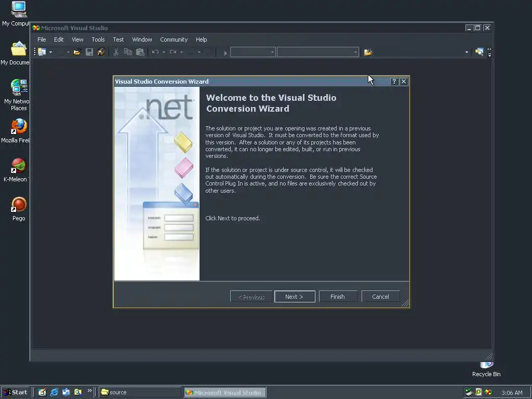Click the Outlook Express quick launch icon

pyautogui.click(x=66, y=392)
